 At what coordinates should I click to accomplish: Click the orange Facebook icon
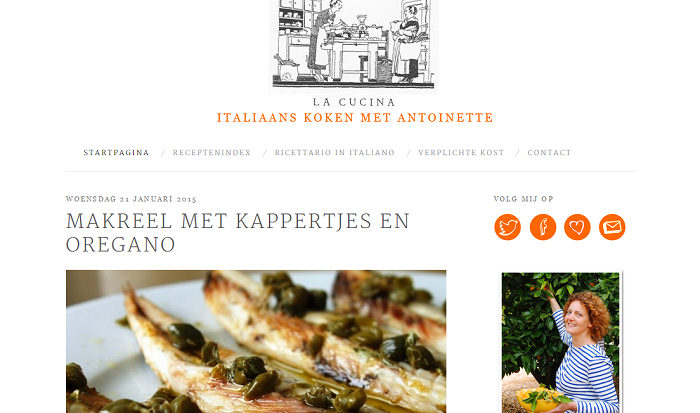tap(543, 227)
